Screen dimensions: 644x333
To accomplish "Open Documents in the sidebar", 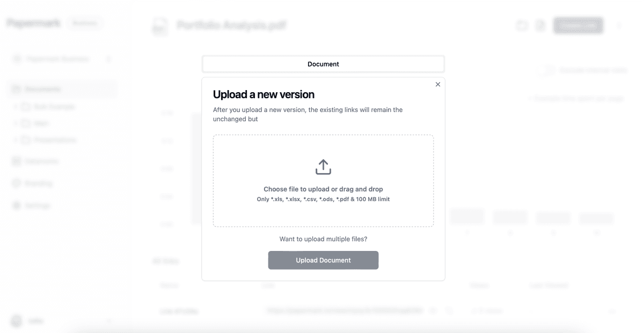I will pyautogui.click(x=43, y=89).
